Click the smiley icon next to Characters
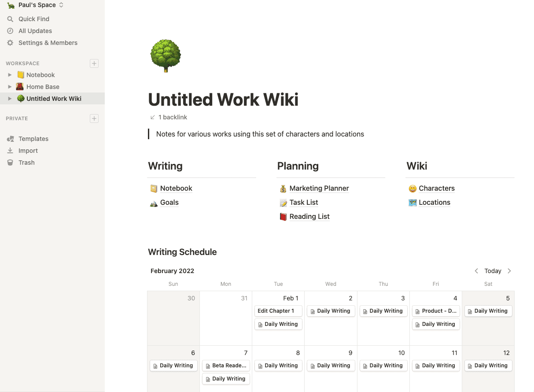534x392 pixels. click(x=412, y=188)
